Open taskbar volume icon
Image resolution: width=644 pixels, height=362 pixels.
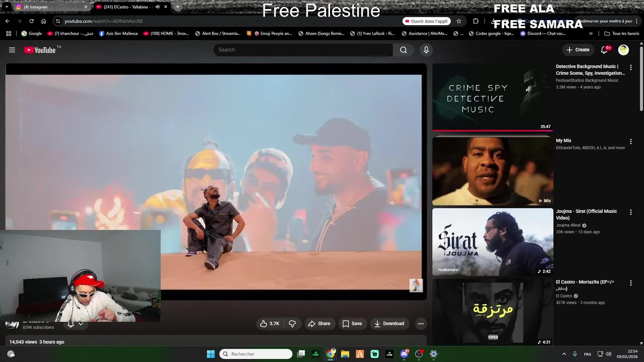pyautogui.click(x=608, y=354)
